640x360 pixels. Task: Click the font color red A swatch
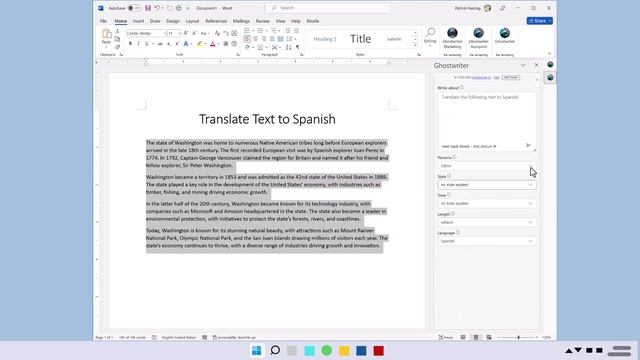(213, 44)
